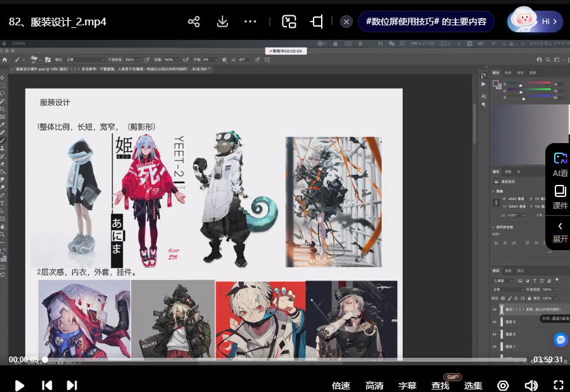Expand the side panel with 展开 chevron

560,232
